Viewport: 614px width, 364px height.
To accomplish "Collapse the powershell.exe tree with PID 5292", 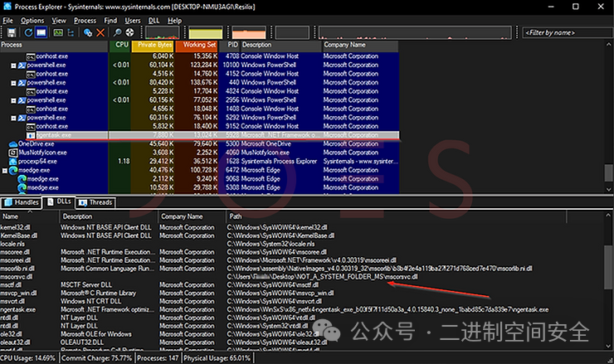I will [x=13, y=118].
